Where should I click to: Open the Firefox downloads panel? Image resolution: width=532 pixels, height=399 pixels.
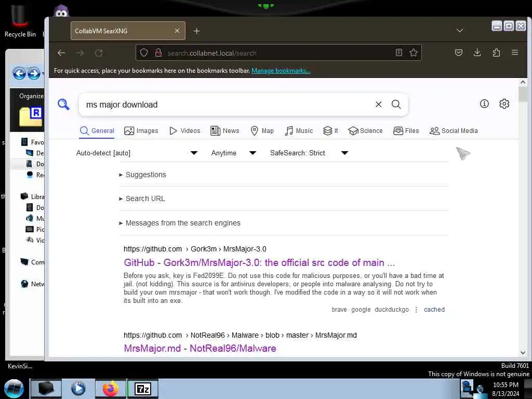pos(477,52)
